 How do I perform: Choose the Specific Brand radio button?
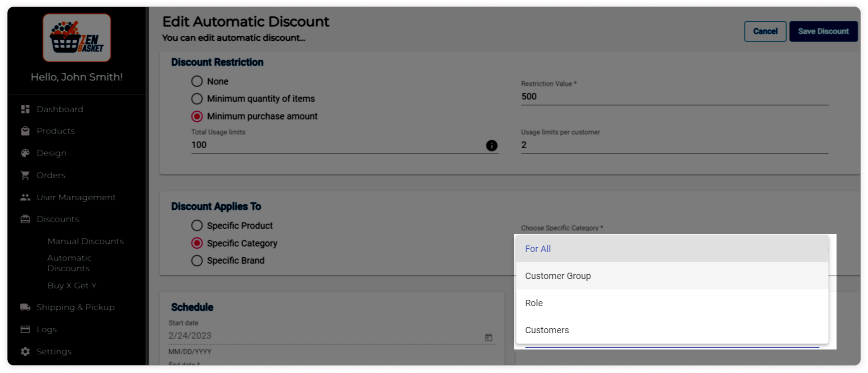pos(197,260)
